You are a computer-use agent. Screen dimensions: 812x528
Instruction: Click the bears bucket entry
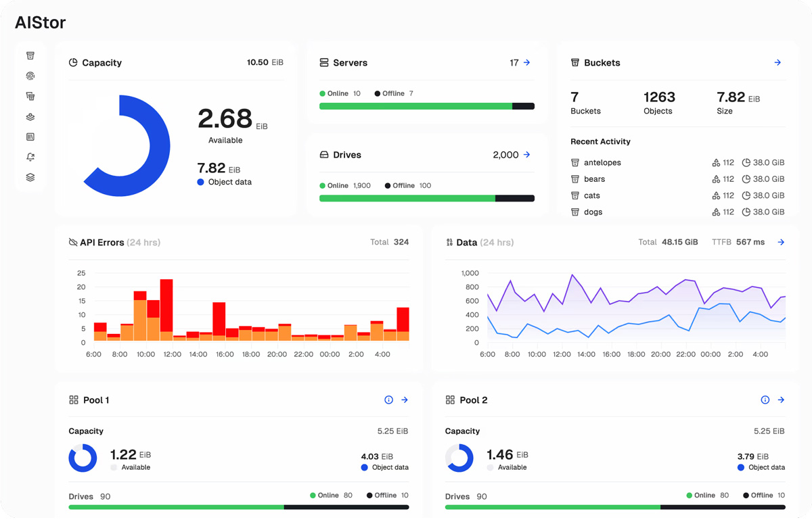pyautogui.click(x=593, y=179)
